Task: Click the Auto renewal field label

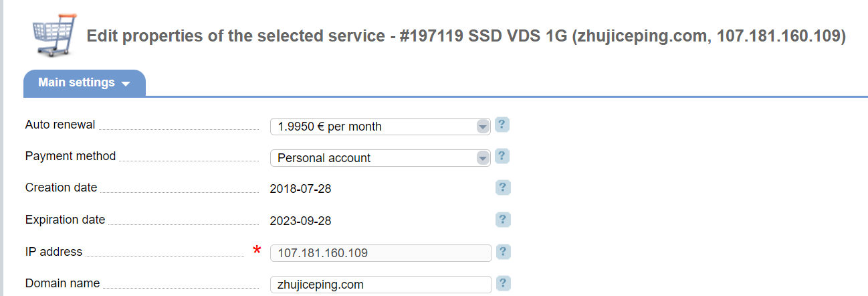Action: pos(60,125)
